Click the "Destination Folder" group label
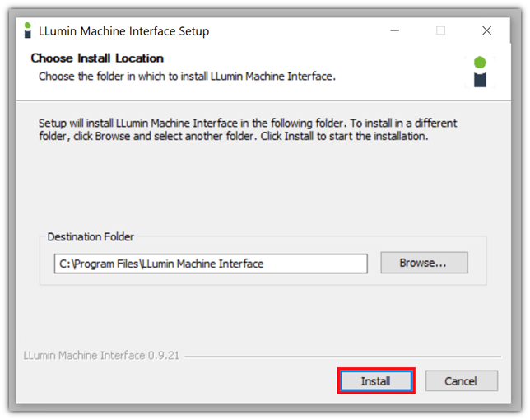 pos(91,237)
